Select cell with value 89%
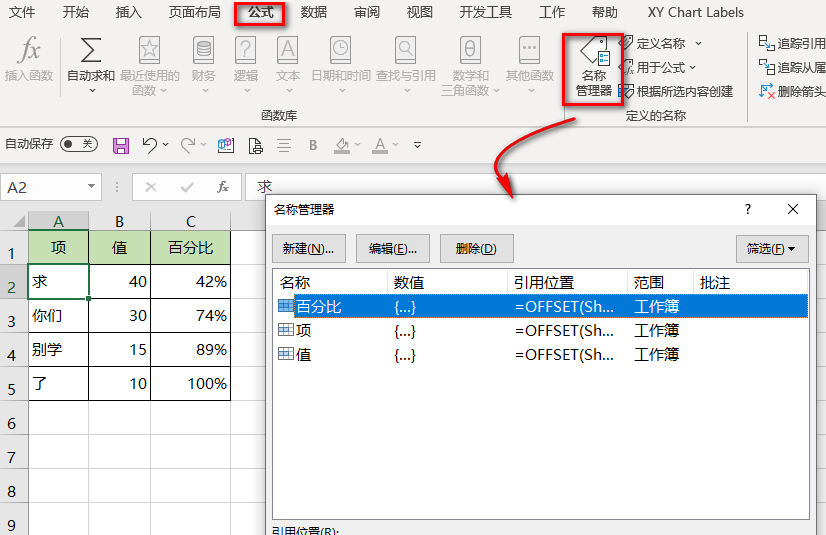The height and width of the screenshot is (535, 826). tap(191, 350)
